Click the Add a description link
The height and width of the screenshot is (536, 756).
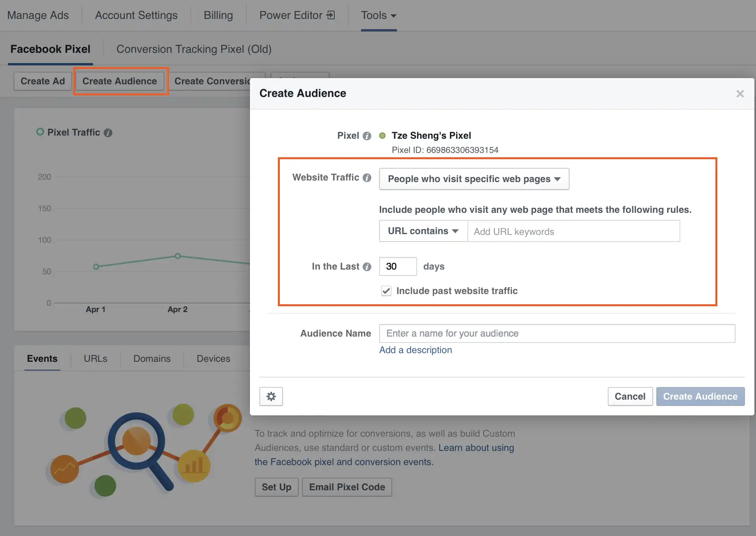tap(415, 350)
